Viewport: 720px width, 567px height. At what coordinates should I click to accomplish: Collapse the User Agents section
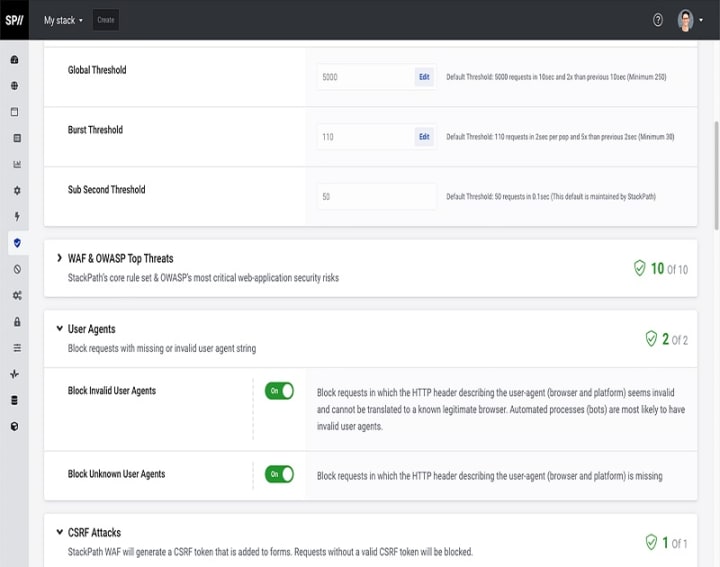(60, 329)
